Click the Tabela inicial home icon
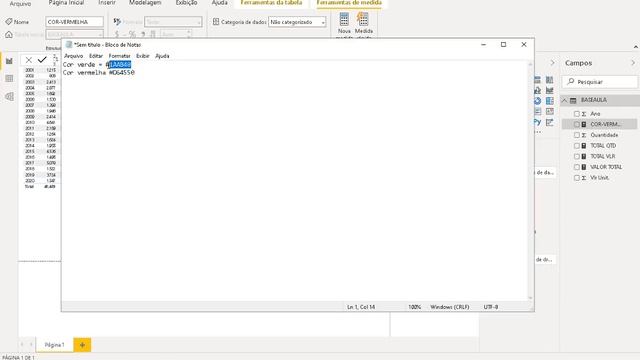This screenshot has height=360, width=640. point(9,35)
